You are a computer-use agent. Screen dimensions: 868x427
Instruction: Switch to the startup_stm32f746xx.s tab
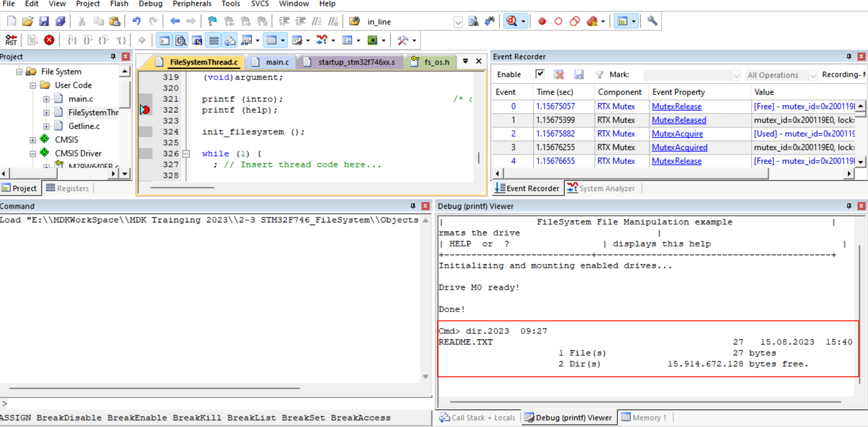[x=356, y=62]
